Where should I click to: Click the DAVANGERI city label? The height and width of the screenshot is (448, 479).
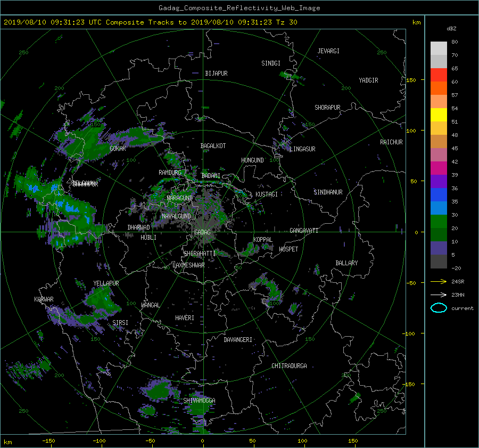click(x=238, y=340)
